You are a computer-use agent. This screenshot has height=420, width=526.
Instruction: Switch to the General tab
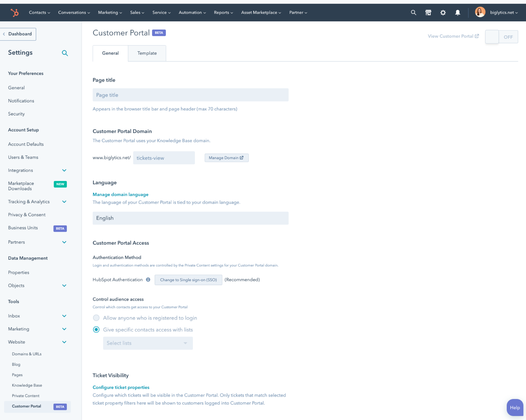coord(111,53)
